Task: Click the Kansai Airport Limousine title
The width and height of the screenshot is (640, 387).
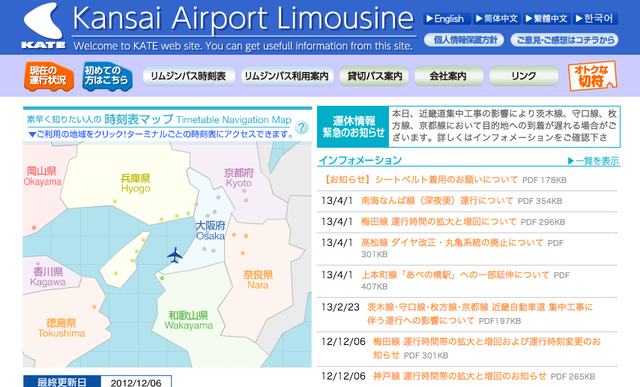Action: point(243,19)
